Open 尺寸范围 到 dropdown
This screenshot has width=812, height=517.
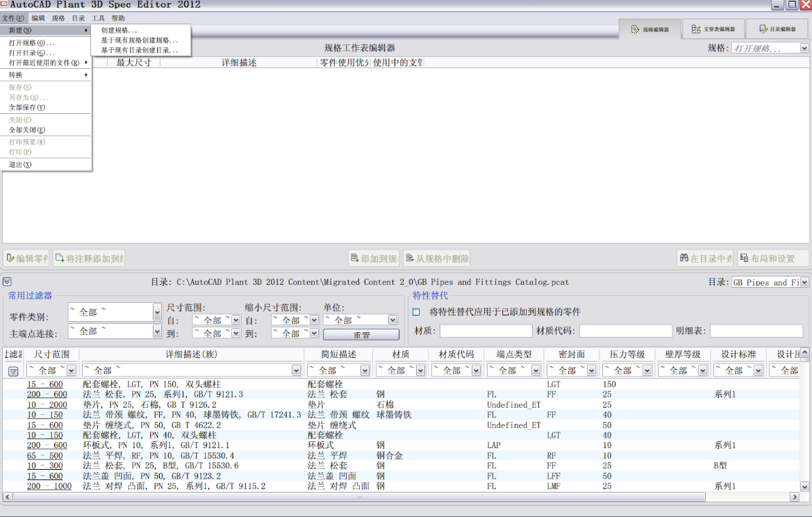235,333
